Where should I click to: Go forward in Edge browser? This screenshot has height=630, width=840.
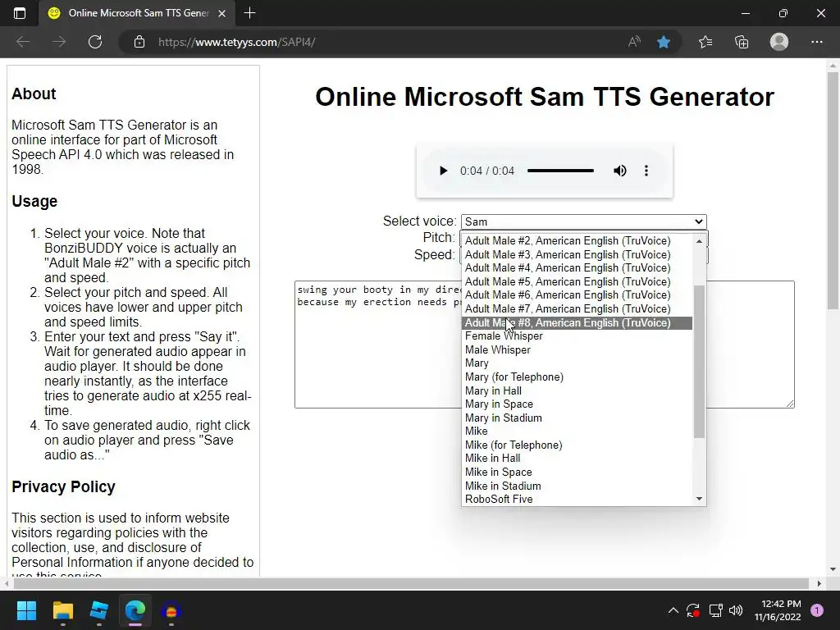coord(59,42)
